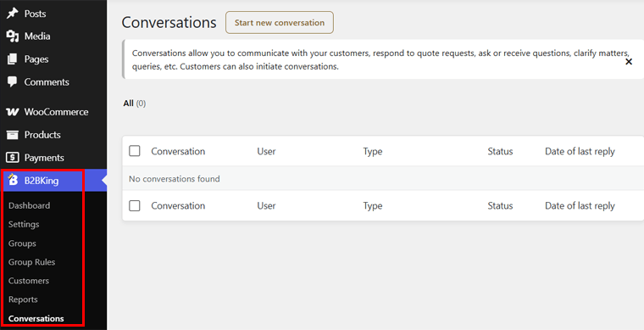Screen dimensions: 644x330
Task: Click Date of last reply header at top
Action: coord(580,152)
